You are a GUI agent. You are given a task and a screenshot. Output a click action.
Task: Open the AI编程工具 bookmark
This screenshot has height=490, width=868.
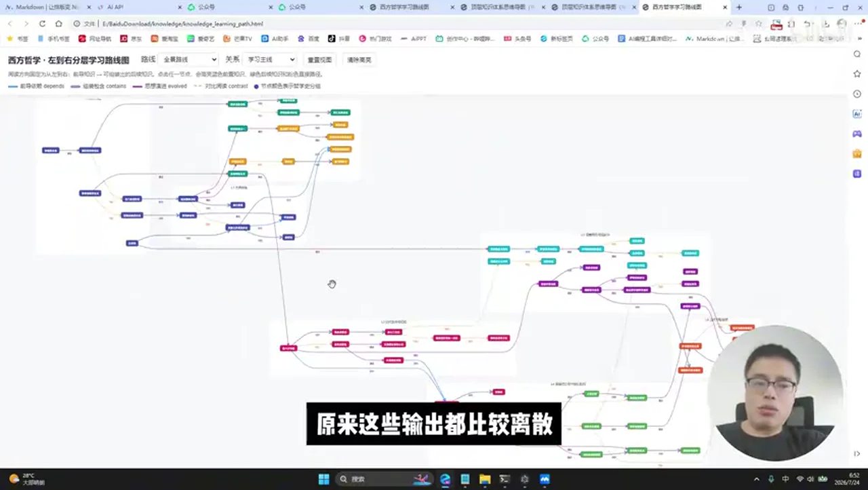pos(648,39)
